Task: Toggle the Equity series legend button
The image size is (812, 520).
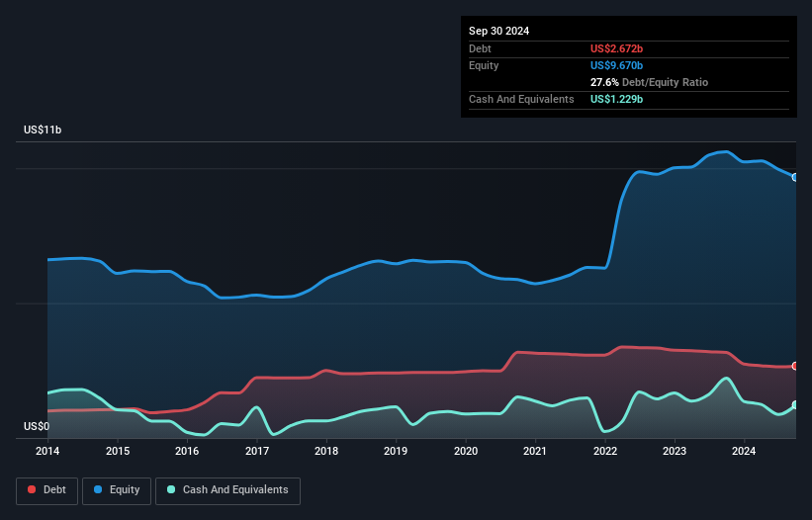Action: 117,490
